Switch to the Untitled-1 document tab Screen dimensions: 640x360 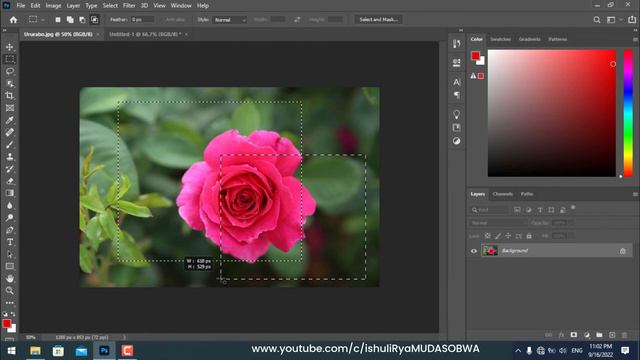click(x=145, y=34)
